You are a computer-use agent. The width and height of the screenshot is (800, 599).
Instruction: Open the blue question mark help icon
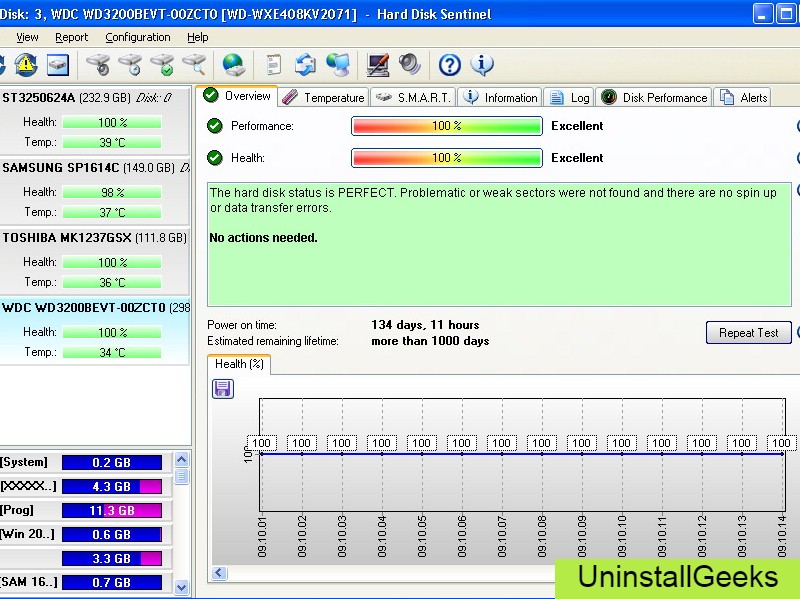click(x=449, y=65)
